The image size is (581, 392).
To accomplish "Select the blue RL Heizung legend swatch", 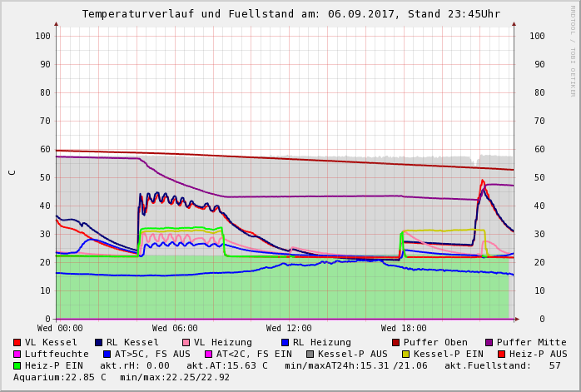I will coord(285,342).
